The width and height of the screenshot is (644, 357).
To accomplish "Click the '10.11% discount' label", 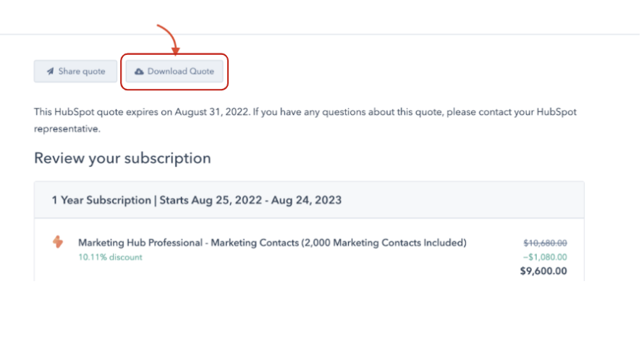I will [110, 257].
